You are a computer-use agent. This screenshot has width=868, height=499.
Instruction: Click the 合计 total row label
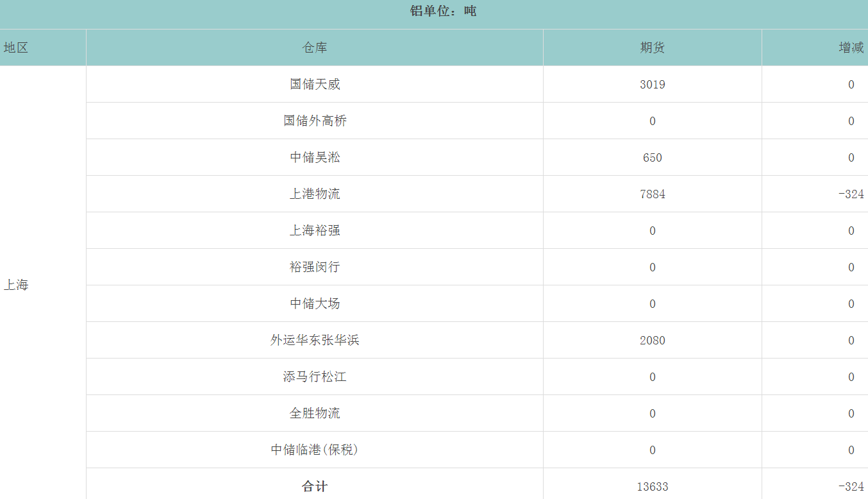(314, 486)
